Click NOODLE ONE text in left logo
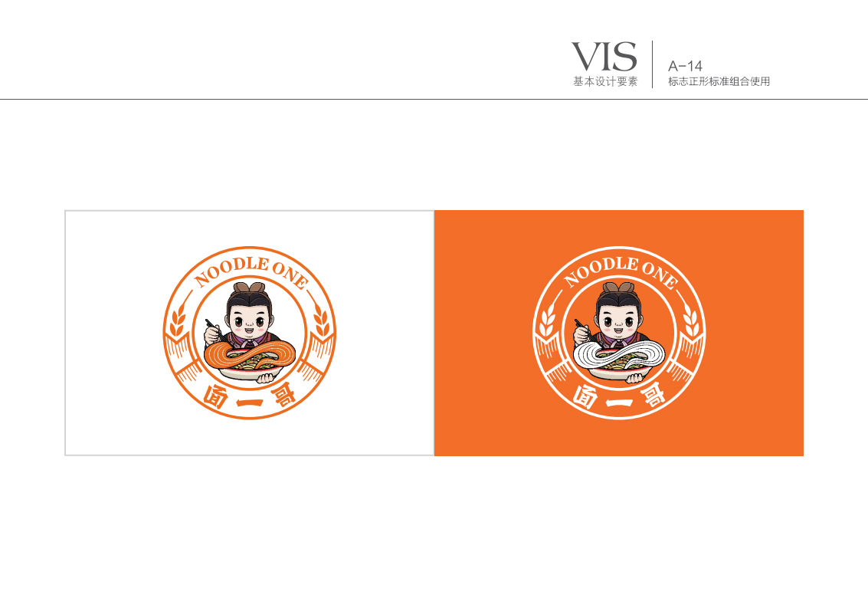This screenshot has width=868, height=608. 251,271
